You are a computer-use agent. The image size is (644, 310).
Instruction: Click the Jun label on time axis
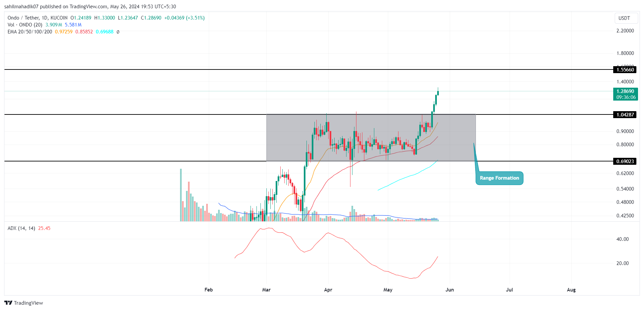(449, 290)
